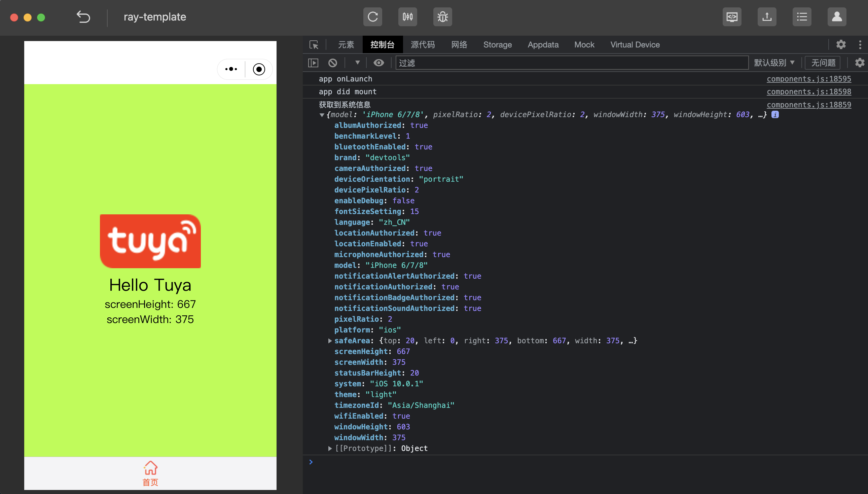This screenshot has width=868, height=494.
Task: Click the tuya logo image
Action: pos(150,241)
